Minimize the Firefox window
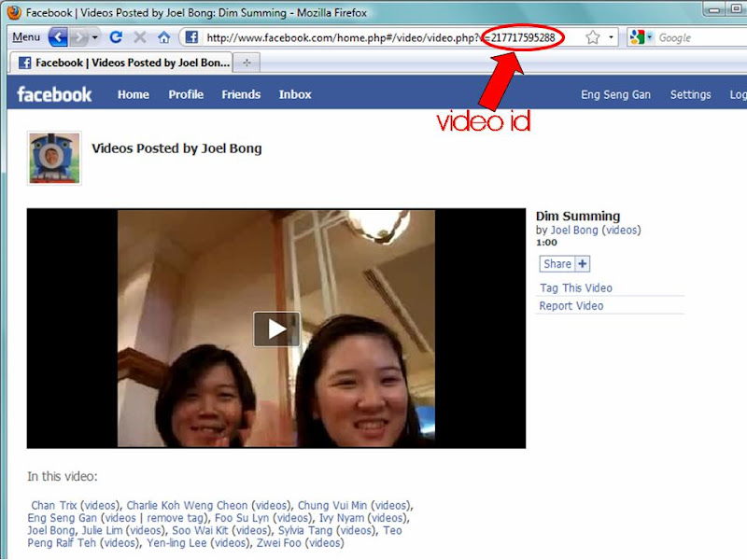Viewport: 747px width, 560px height. (x=713, y=9)
